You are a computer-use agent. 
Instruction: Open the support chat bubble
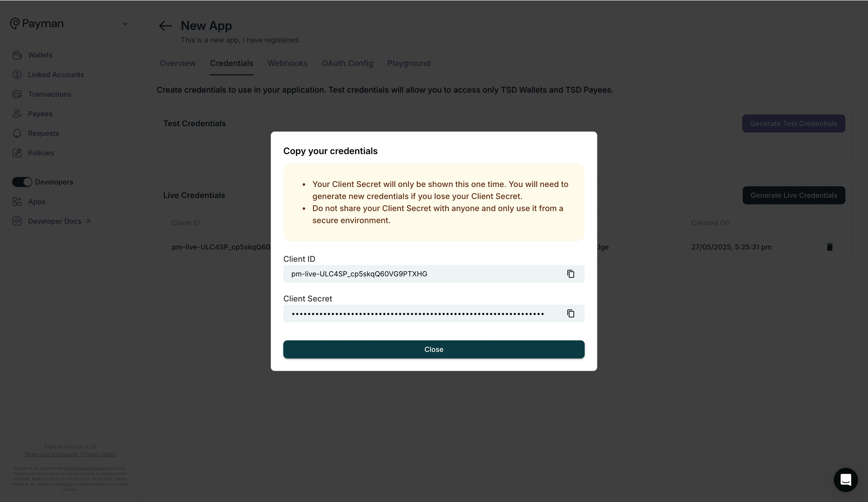[x=846, y=480]
